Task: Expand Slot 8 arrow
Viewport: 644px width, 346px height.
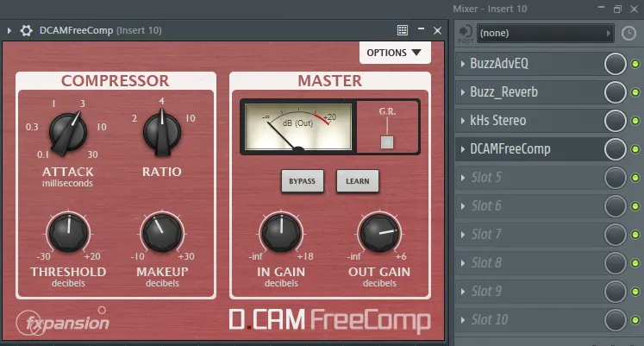Action: point(463,263)
